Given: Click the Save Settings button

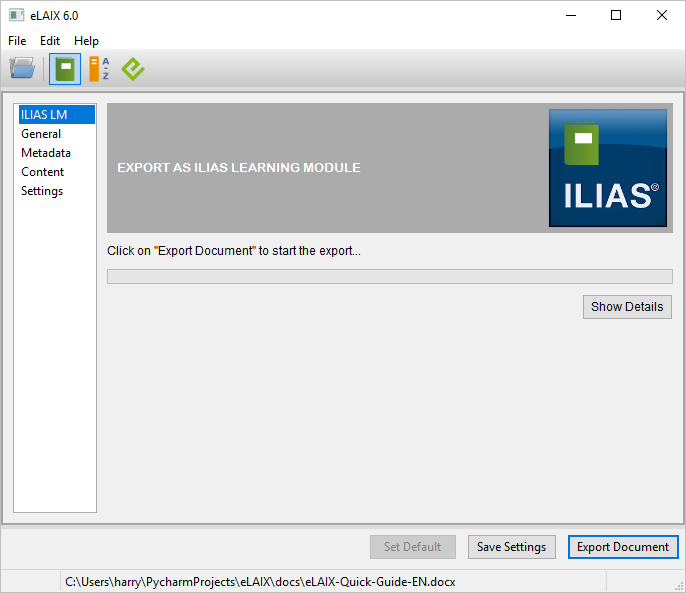Looking at the screenshot, I should [511, 547].
